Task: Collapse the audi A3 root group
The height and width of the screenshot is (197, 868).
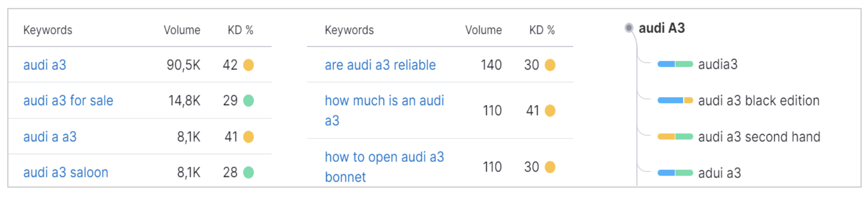Action: point(629,28)
